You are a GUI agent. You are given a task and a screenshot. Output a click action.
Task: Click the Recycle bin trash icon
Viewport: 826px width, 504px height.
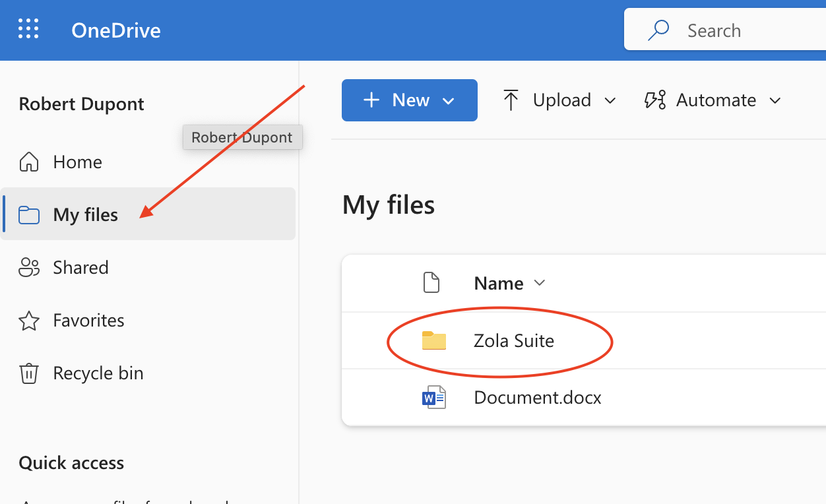29,373
